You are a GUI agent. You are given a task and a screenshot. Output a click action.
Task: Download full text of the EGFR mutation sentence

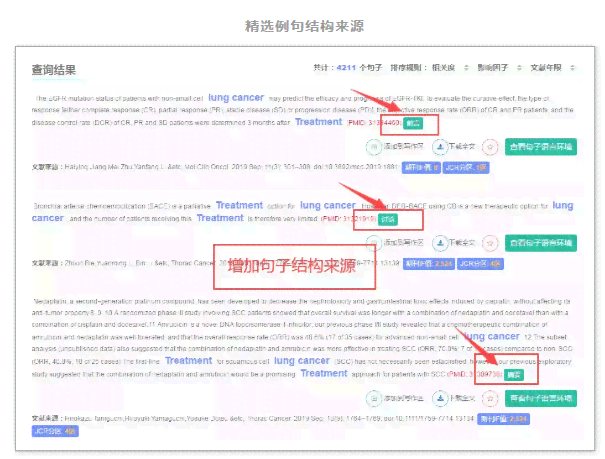pos(439,147)
